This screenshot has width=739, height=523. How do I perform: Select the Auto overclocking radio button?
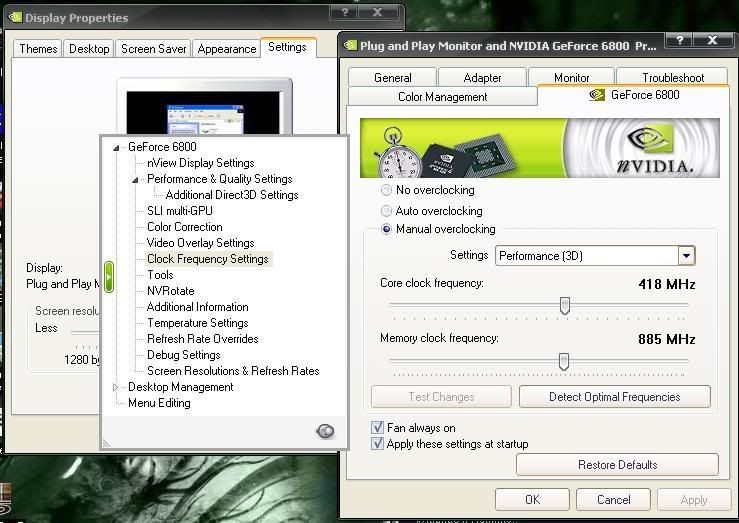point(386,211)
